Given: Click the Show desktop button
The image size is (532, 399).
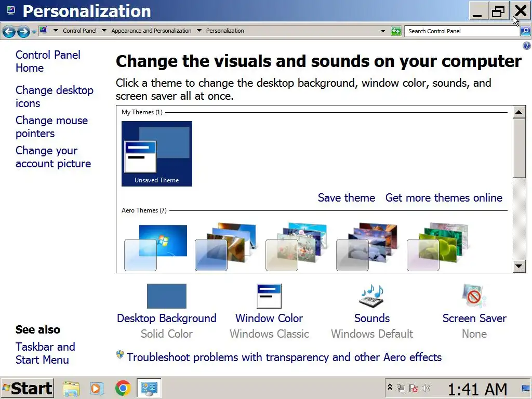Looking at the screenshot, I should (x=526, y=388).
